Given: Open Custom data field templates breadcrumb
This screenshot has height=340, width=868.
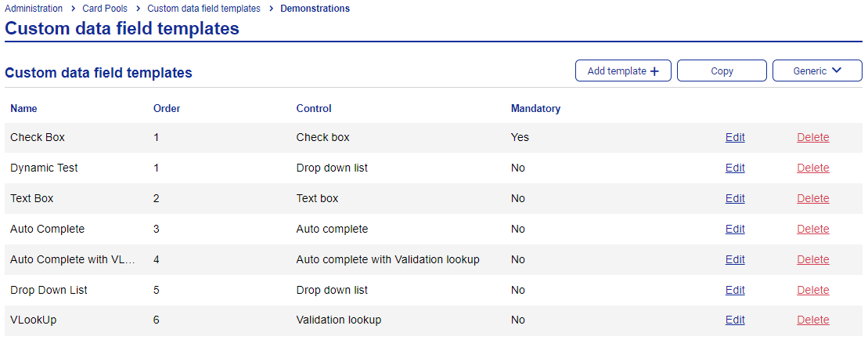Looking at the screenshot, I should (x=203, y=9).
